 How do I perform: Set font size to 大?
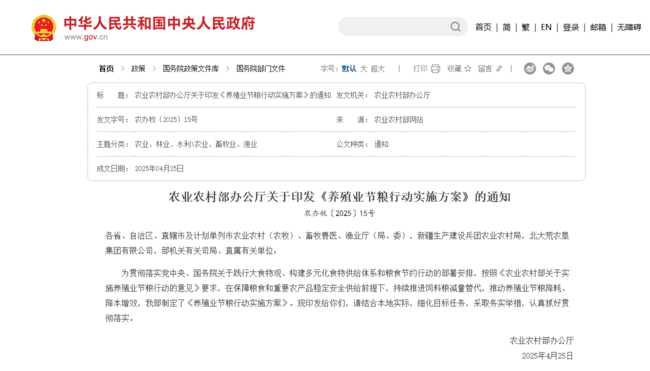pyautogui.click(x=364, y=69)
